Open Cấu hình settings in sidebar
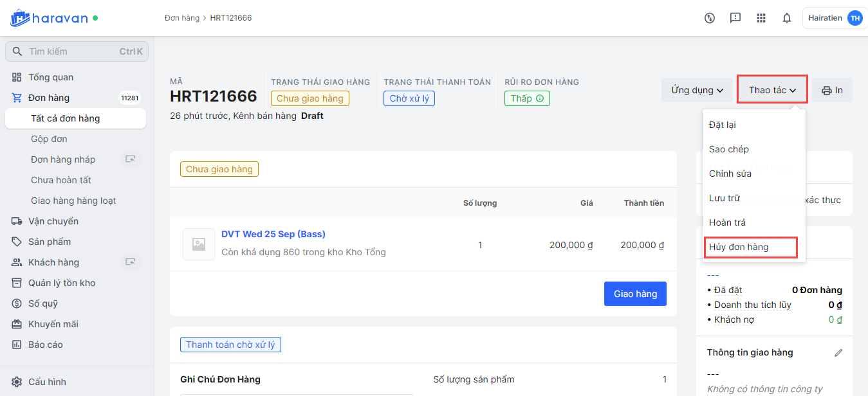The height and width of the screenshot is (396, 868). click(x=47, y=382)
